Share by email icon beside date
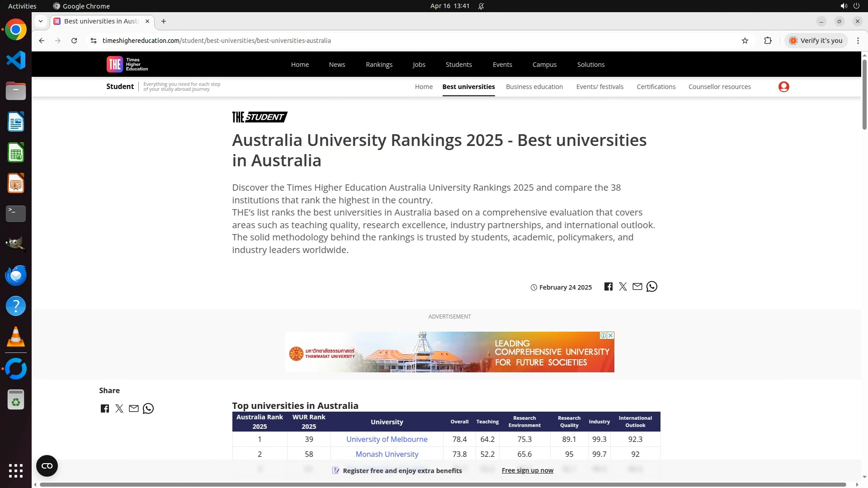The width and height of the screenshot is (868, 488). [637, 287]
